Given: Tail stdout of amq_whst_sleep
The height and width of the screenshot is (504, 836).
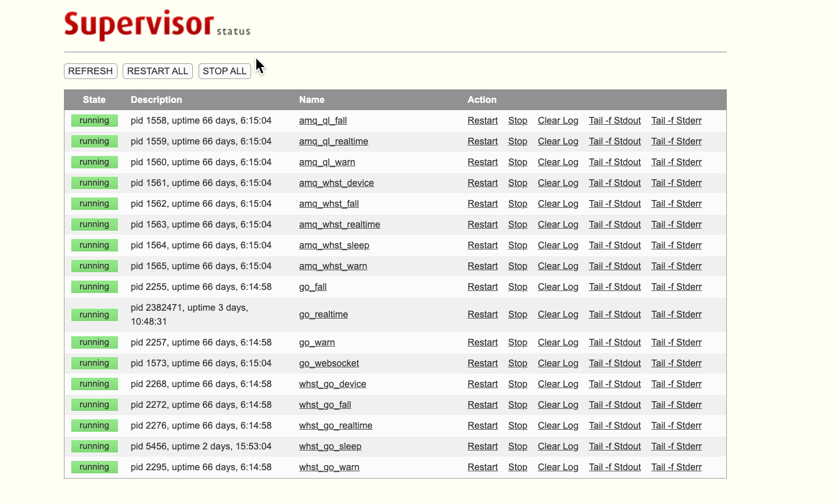Looking at the screenshot, I should click(x=615, y=245).
